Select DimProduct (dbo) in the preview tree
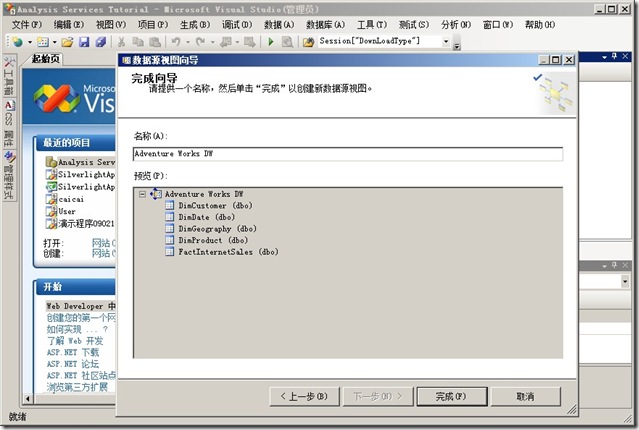The height and width of the screenshot is (430, 639). (213, 240)
